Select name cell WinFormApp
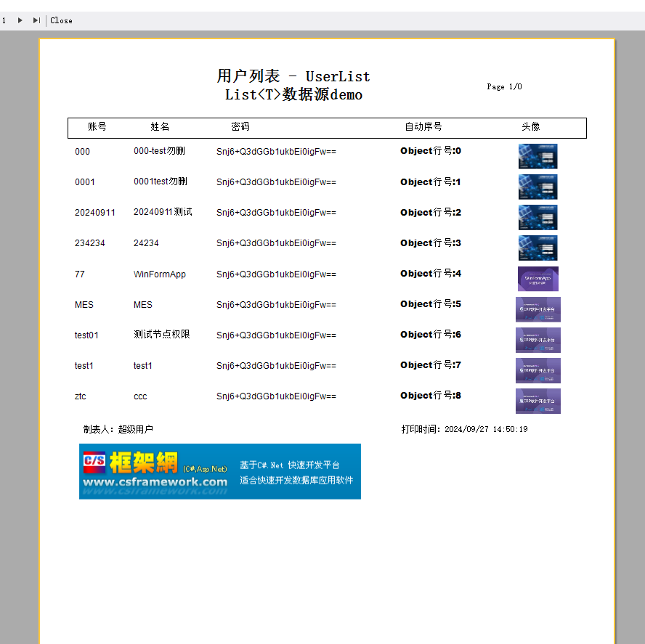This screenshot has width=645, height=644. [x=160, y=274]
